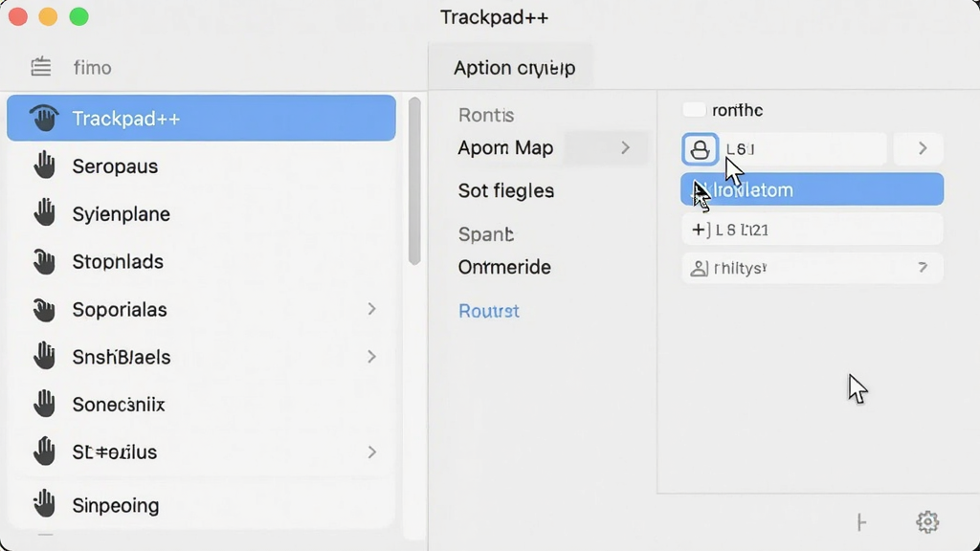The height and width of the screenshot is (551, 980).
Task: Click the green maximize window button
Action: click(x=78, y=17)
